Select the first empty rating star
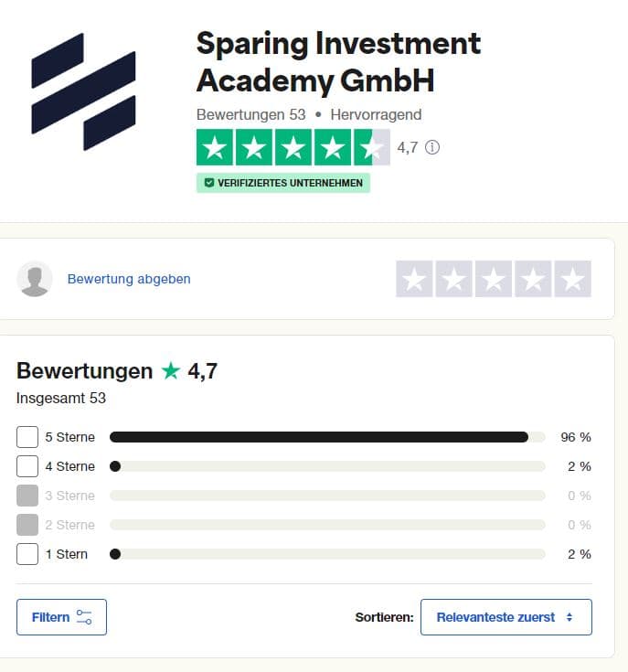Screen dimensions: 628x672 click(414, 279)
